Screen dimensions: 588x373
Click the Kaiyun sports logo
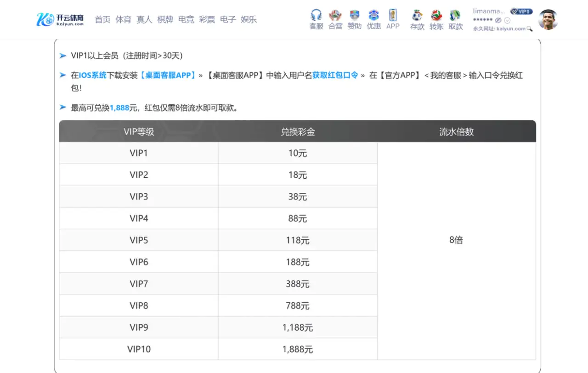tap(60, 19)
